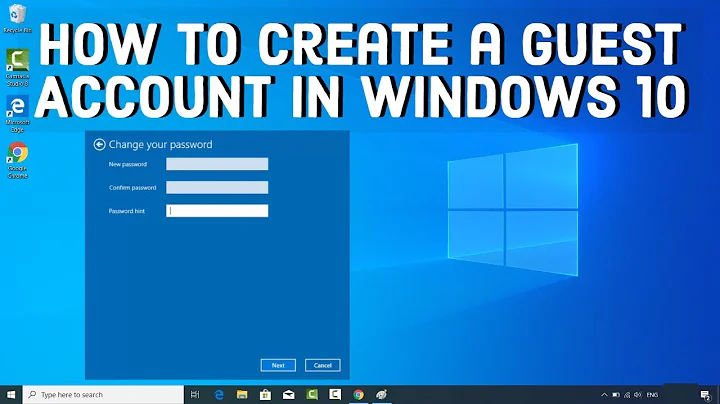
Task: Open the Recycle Bin desktop icon
Action: [17, 18]
